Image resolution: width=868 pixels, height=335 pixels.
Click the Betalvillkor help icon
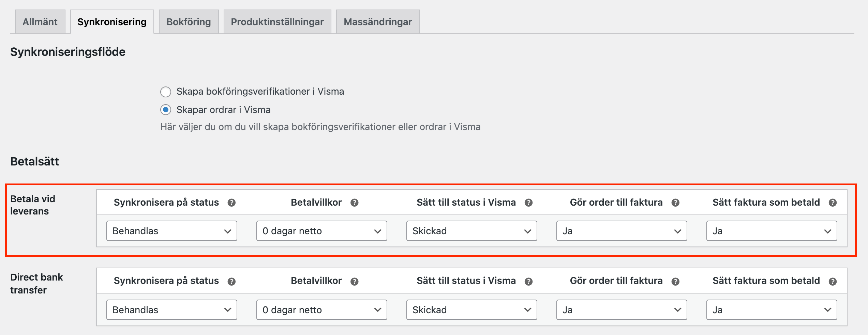pyautogui.click(x=355, y=202)
